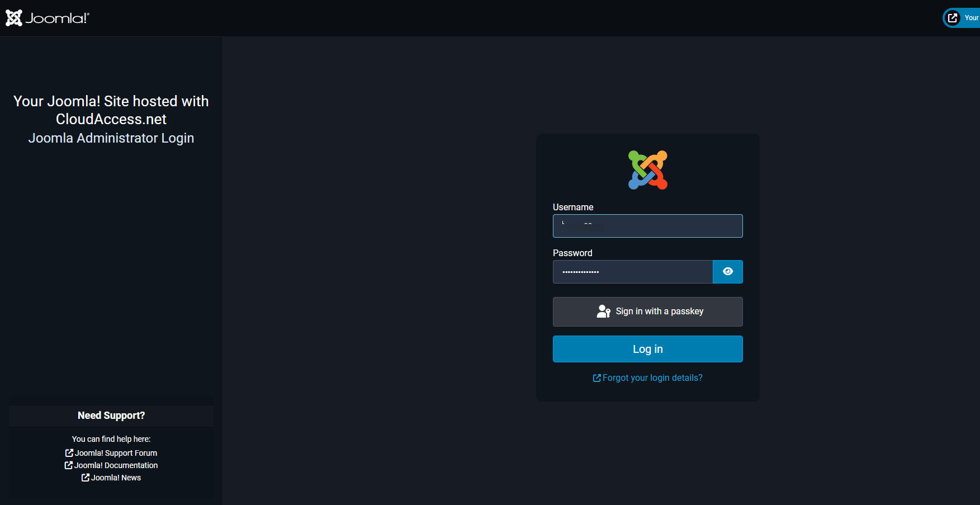Open the Joomla! Documentation link

click(111, 465)
